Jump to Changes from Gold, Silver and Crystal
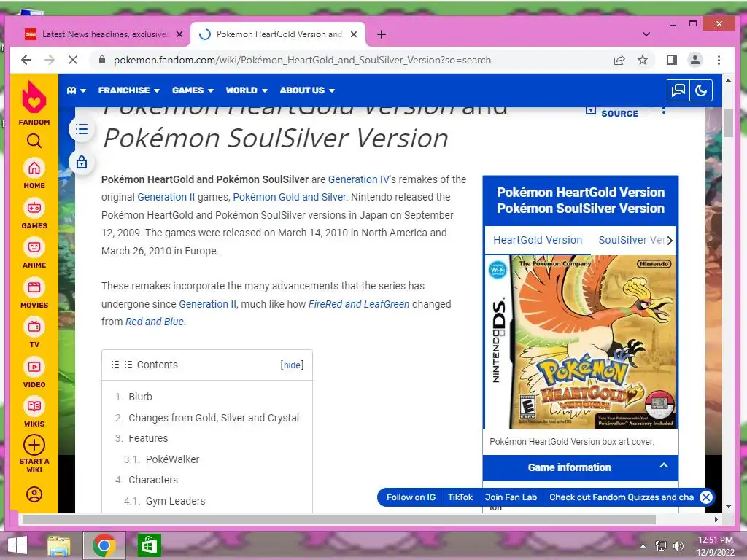 [x=214, y=418]
